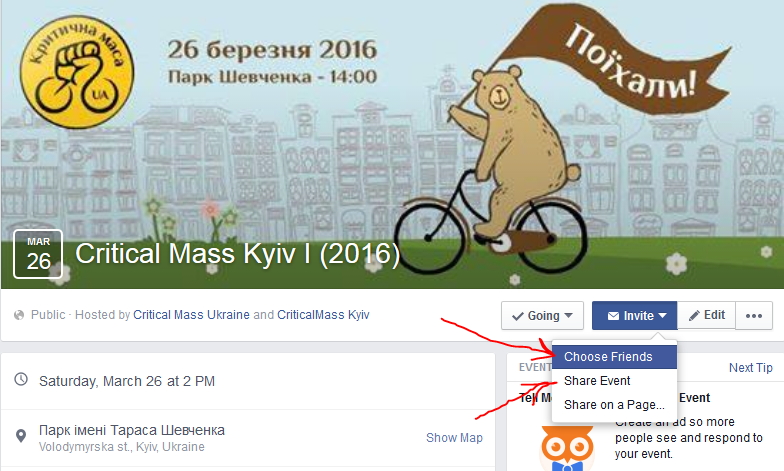Toggle the Going response checkmark

point(518,316)
